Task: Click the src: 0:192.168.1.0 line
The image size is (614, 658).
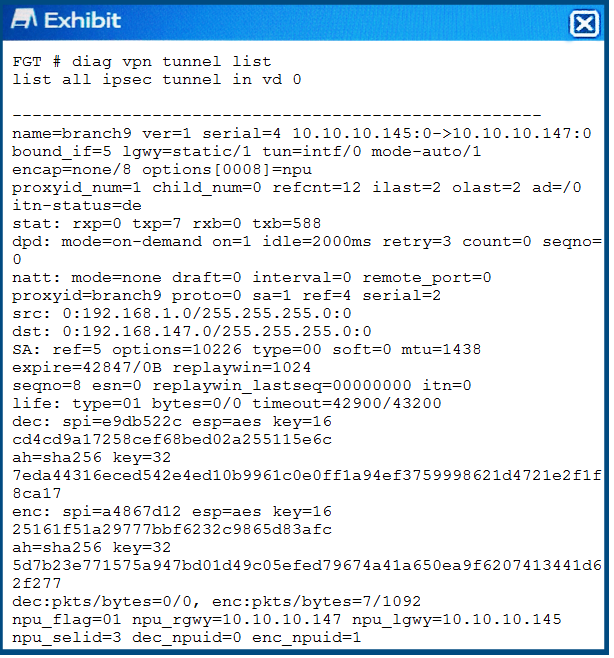Action: coord(182,313)
